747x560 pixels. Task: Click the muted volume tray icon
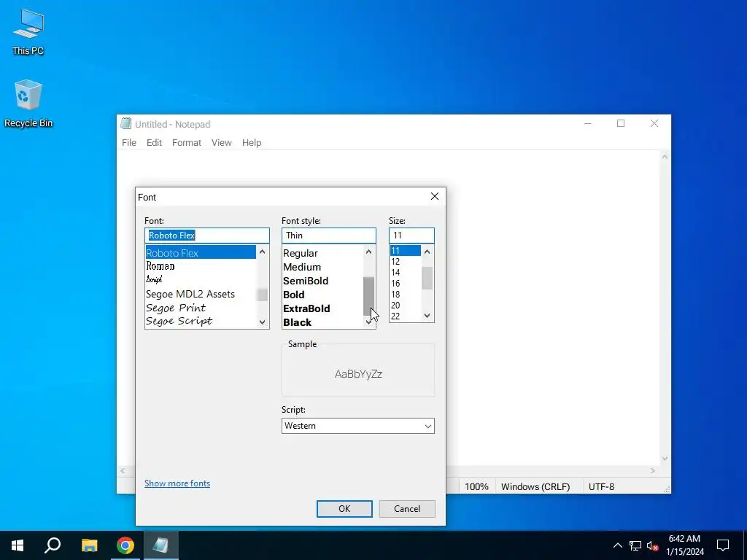point(652,545)
